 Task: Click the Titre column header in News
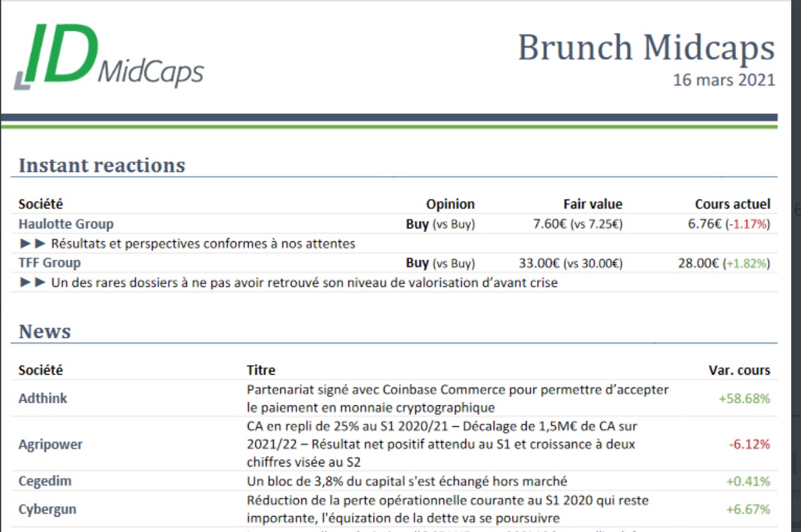[261, 370]
